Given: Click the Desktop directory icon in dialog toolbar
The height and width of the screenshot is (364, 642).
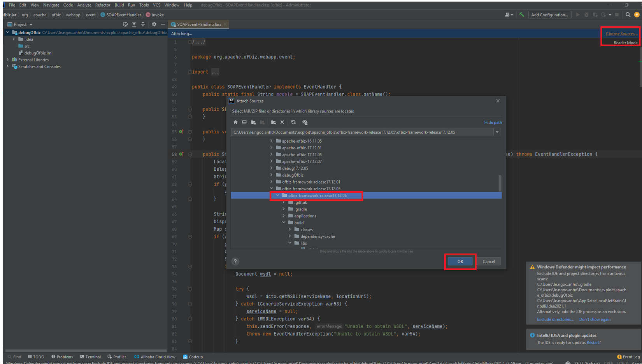Looking at the screenshot, I should pos(244,122).
